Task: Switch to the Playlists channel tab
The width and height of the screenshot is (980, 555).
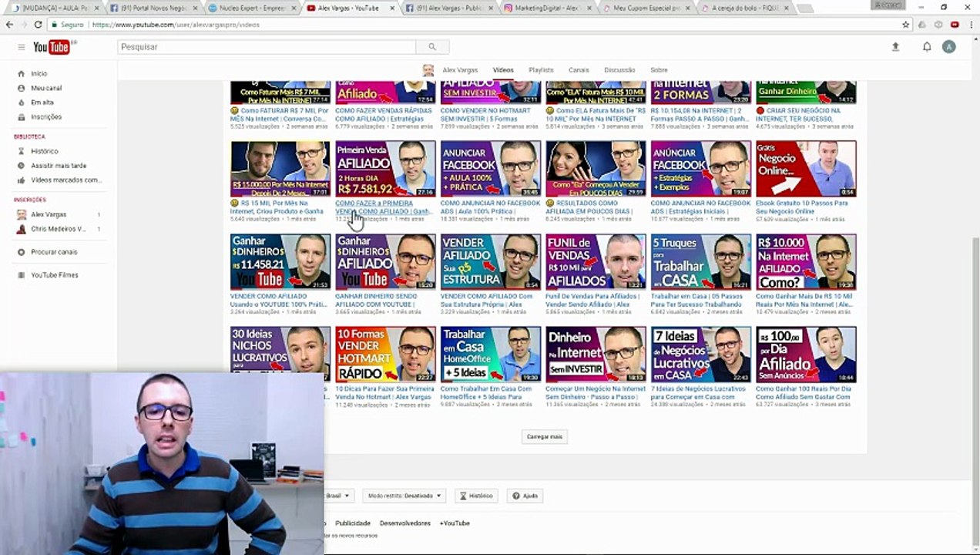Action: pos(541,70)
